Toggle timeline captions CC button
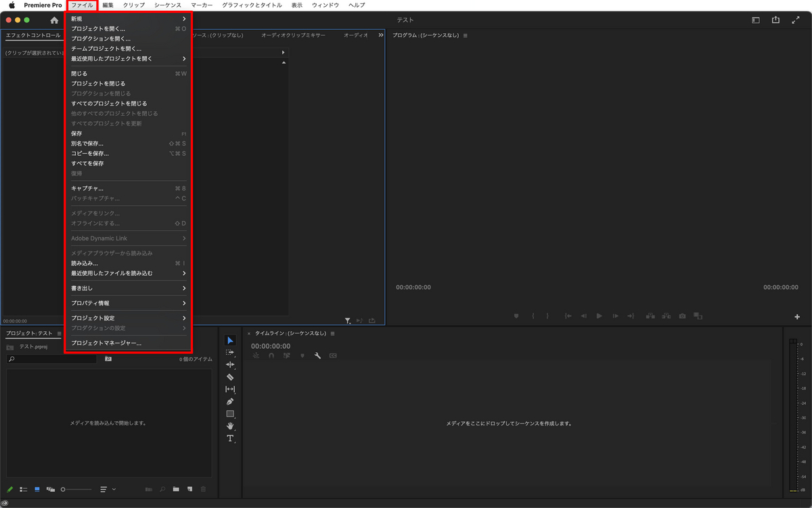This screenshot has height=508, width=812. 333,356
